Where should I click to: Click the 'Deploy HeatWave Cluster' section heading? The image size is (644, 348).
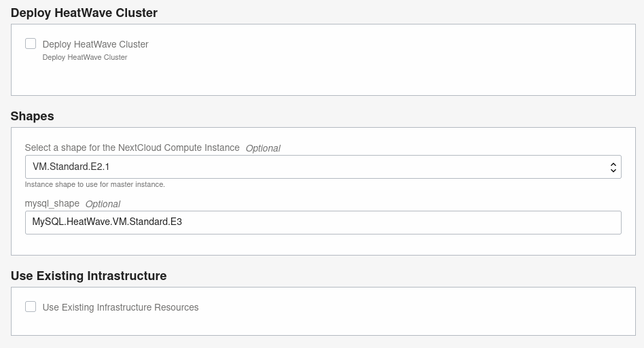point(84,13)
